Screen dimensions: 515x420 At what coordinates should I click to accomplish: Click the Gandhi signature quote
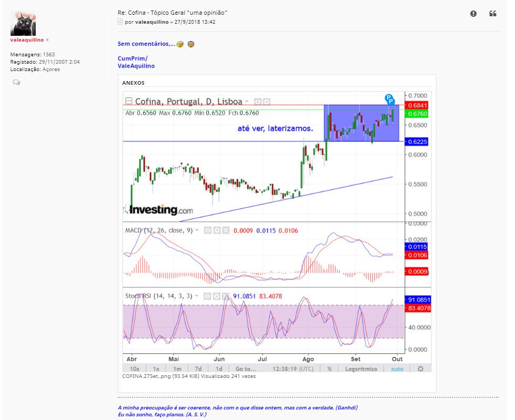coord(238,407)
